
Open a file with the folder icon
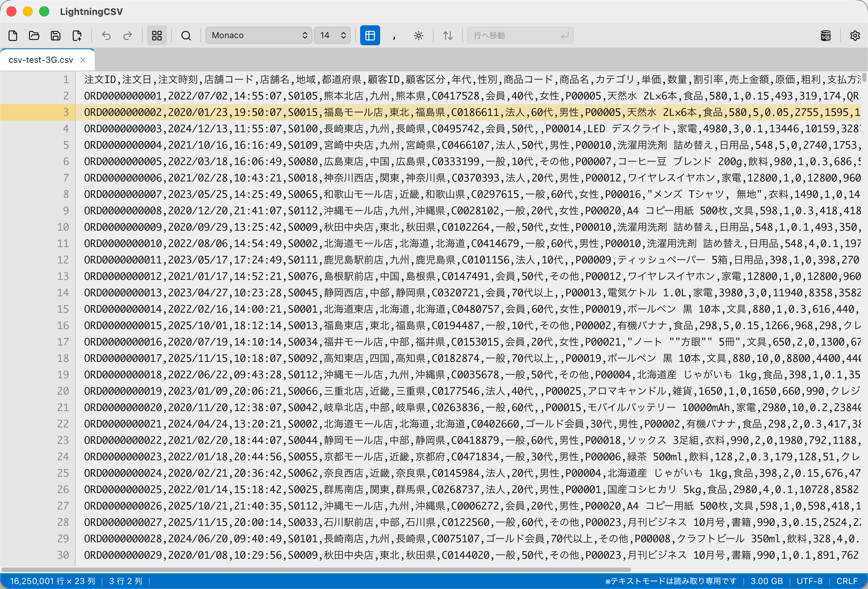34,36
